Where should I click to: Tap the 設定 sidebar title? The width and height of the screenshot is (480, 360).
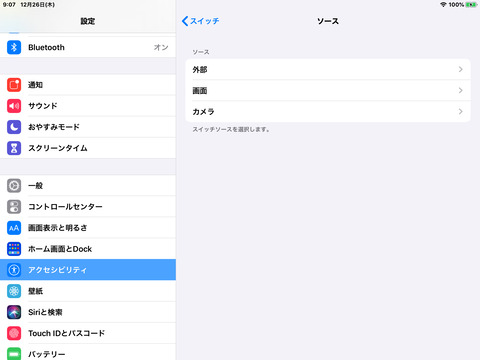pos(88,21)
